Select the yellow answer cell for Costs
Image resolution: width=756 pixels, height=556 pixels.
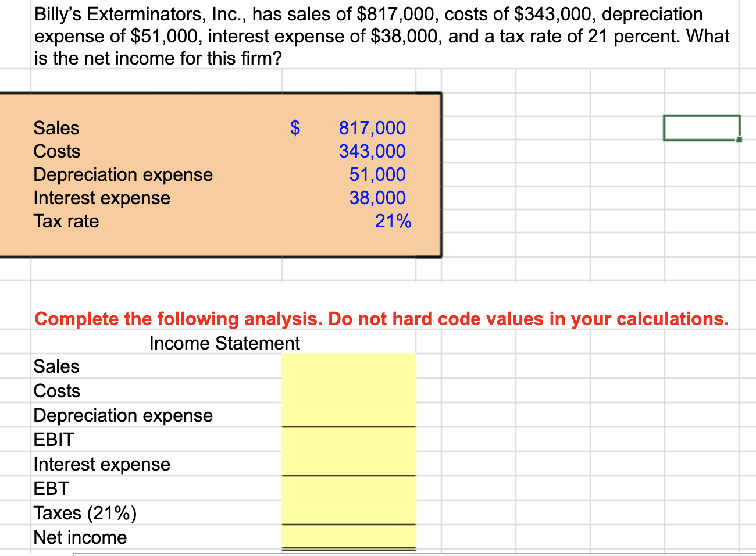[349, 390]
